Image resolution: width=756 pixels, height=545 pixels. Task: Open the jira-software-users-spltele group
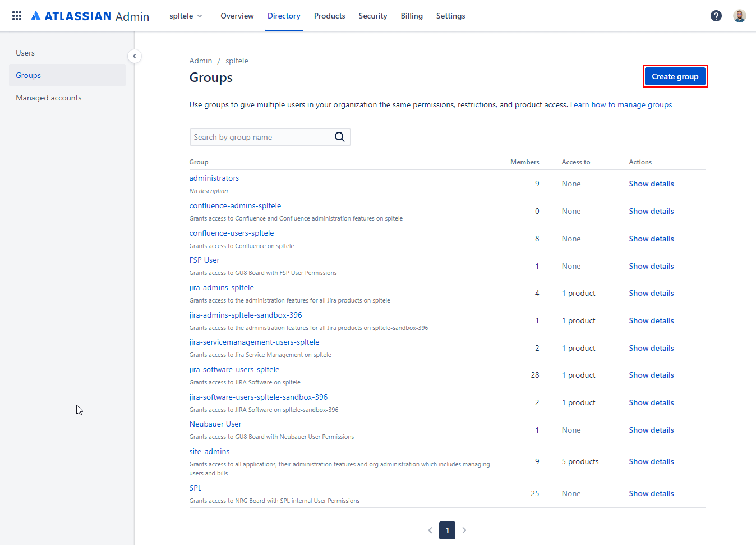tap(234, 369)
